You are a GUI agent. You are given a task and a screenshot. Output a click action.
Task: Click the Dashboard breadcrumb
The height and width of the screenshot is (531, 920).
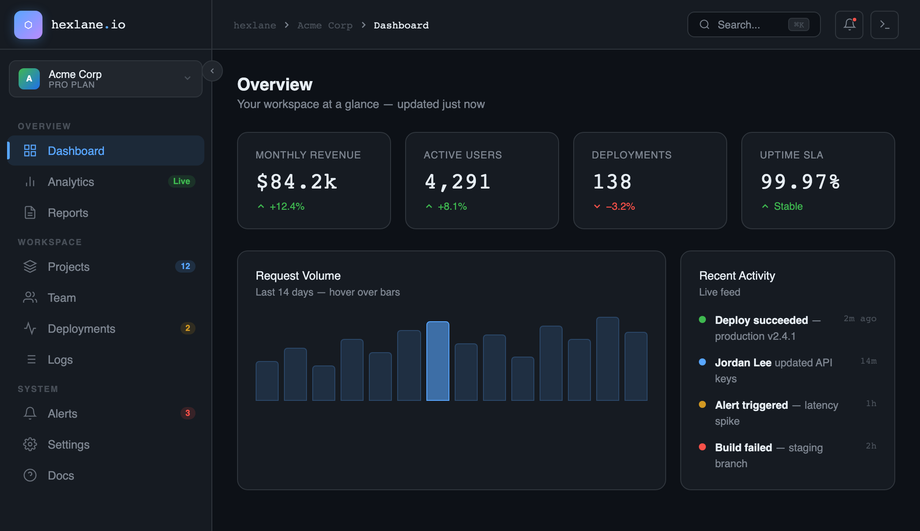point(401,25)
